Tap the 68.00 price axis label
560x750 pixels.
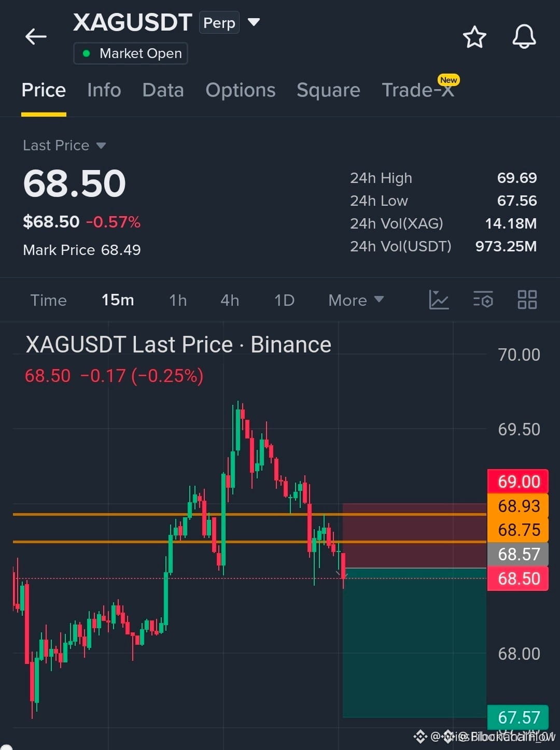tap(519, 654)
